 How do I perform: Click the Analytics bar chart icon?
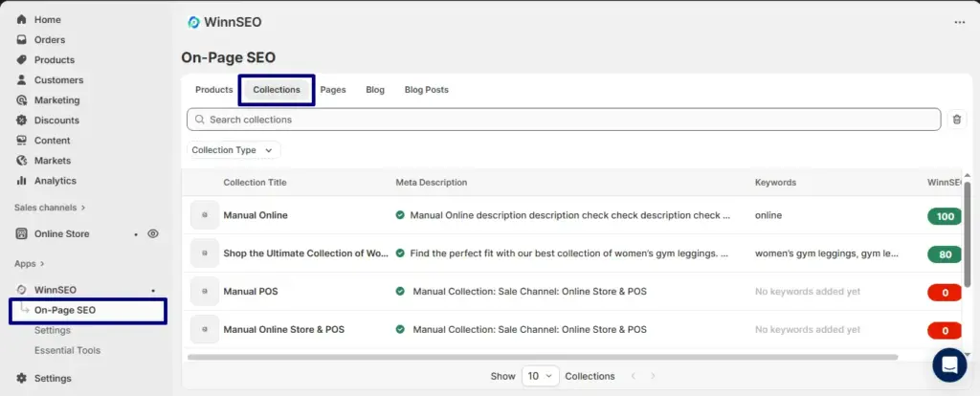tap(22, 181)
